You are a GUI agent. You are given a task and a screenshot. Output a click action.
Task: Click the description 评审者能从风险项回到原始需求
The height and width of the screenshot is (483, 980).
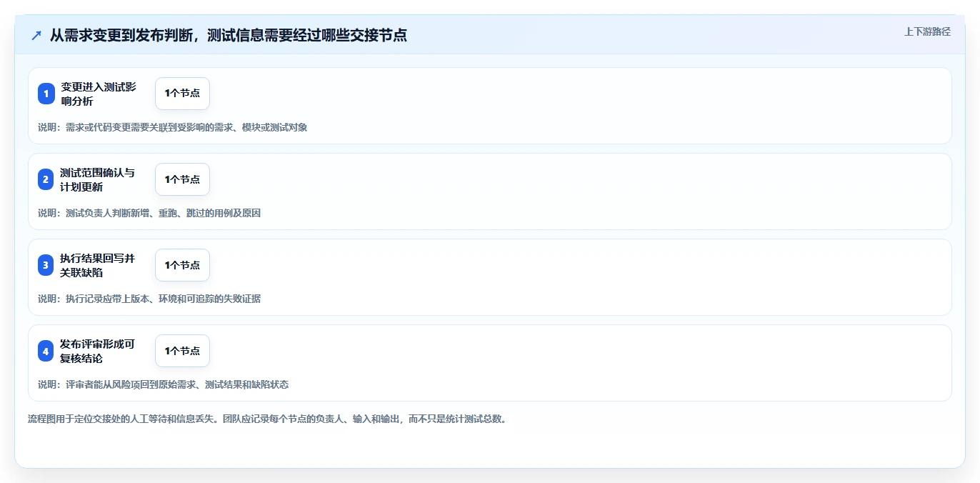[x=163, y=384]
